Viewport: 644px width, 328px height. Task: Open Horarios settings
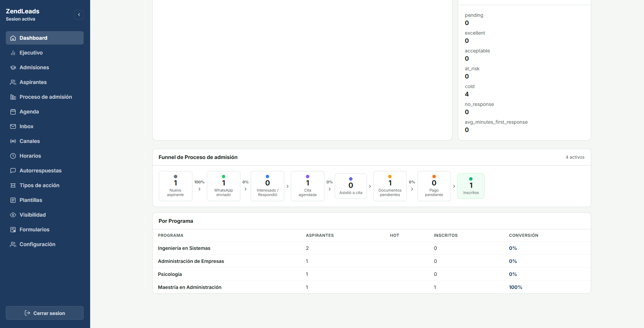(x=45, y=156)
